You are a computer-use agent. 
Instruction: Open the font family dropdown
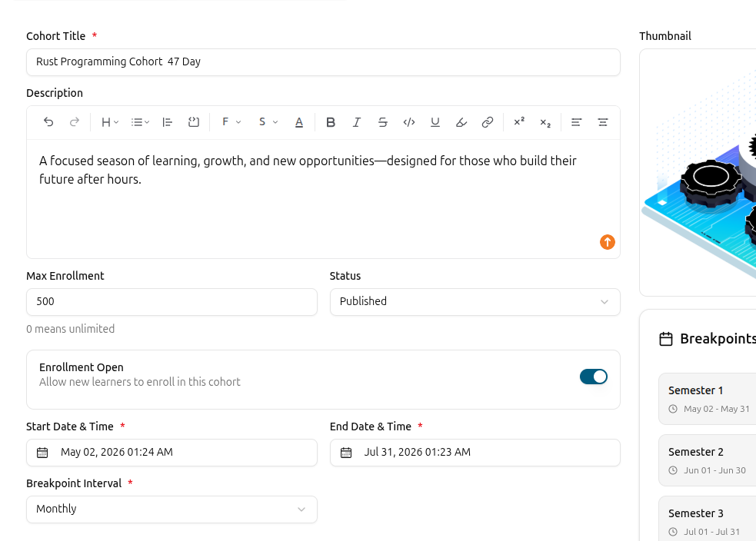[231, 122]
